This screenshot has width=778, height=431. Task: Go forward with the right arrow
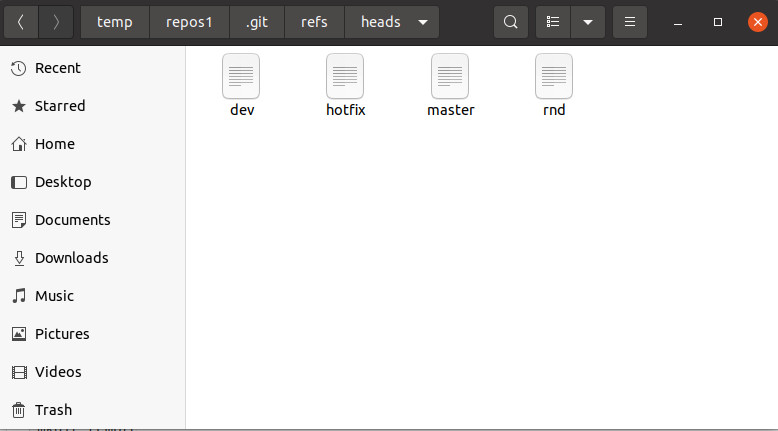[x=56, y=22]
